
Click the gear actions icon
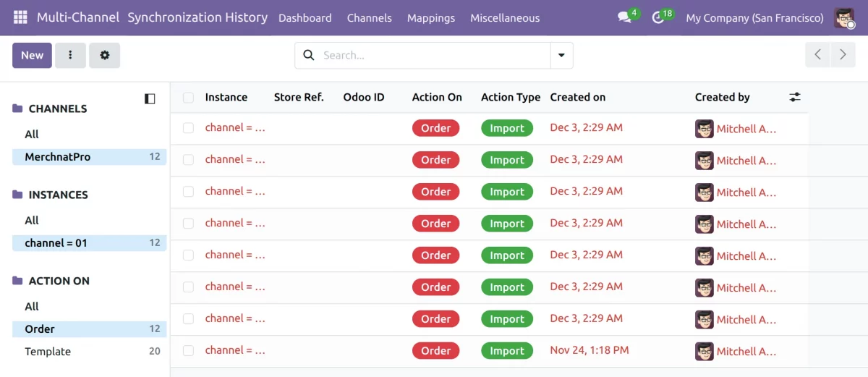click(x=105, y=55)
